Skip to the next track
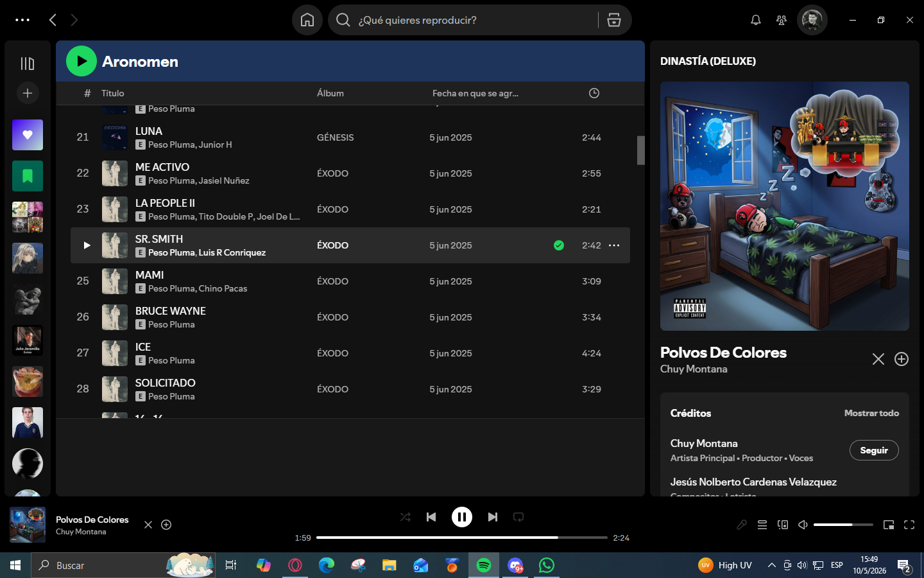 (x=493, y=517)
